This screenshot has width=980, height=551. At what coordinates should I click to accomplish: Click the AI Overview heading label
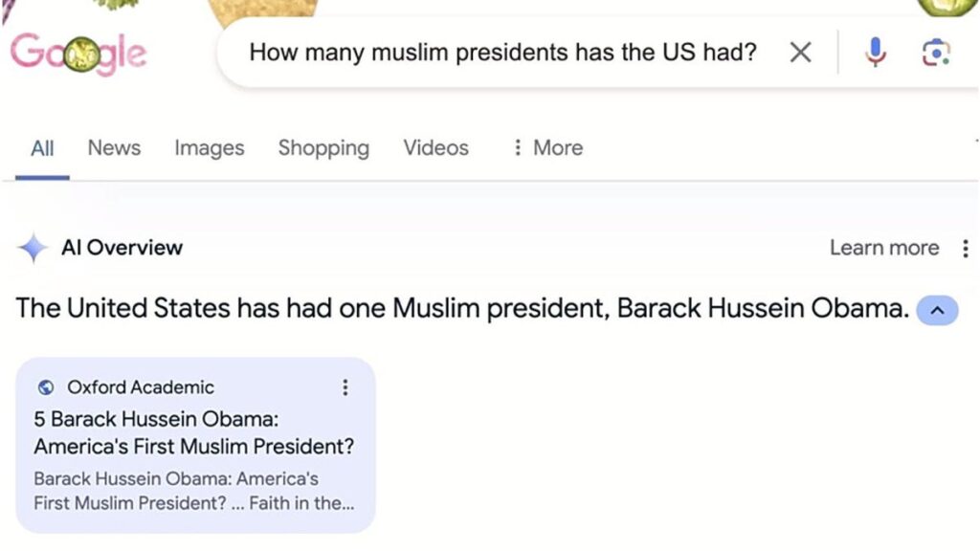click(122, 248)
